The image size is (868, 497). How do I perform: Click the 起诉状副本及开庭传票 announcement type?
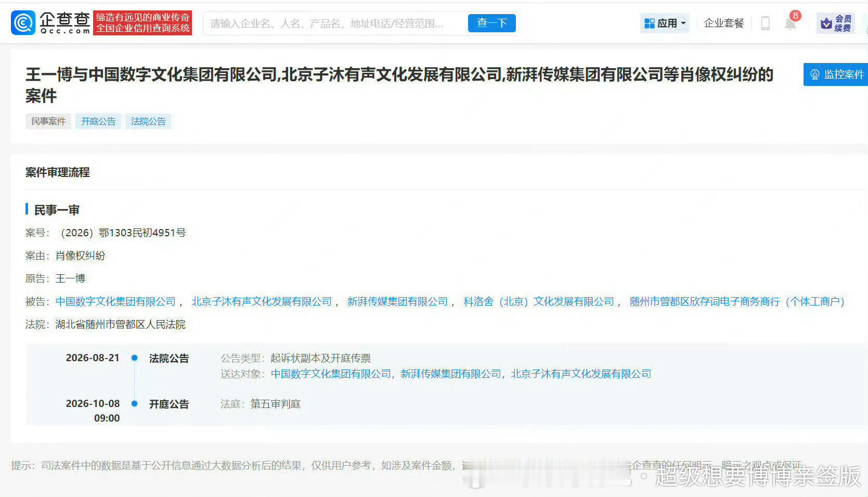(x=321, y=358)
